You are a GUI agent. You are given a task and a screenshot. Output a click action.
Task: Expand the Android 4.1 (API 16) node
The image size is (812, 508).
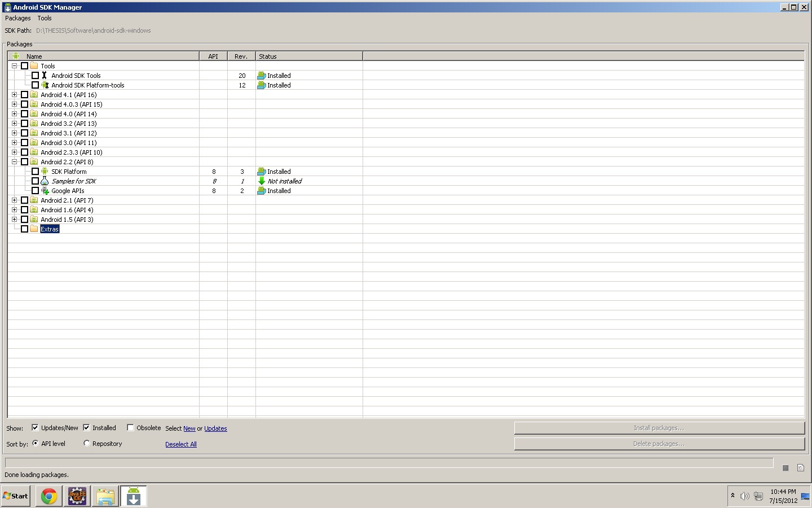[x=14, y=94]
